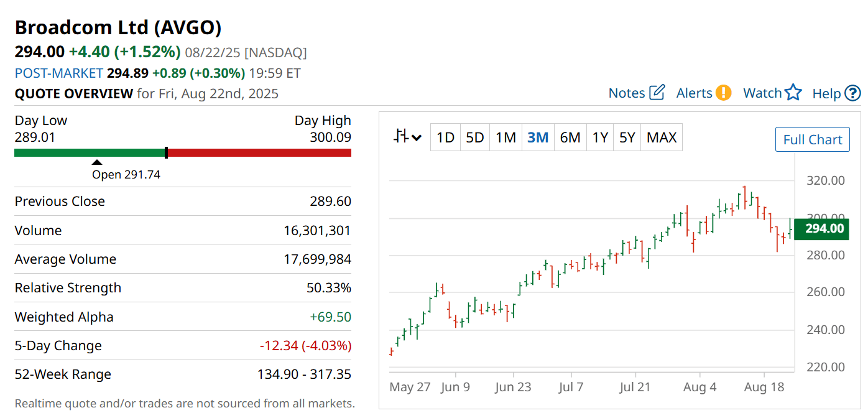Click green portion of day range bar
The height and width of the screenshot is (418, 868).
(x=89, y=152)
